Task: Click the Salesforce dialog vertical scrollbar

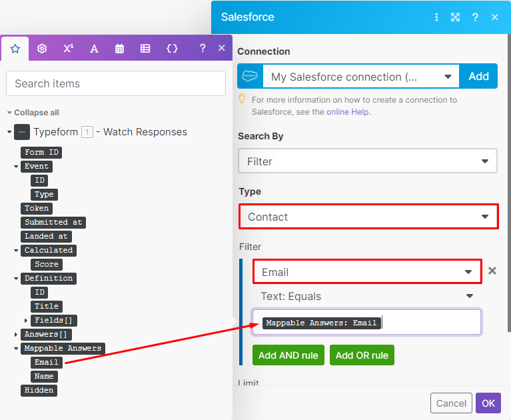Action: [509, 183]
